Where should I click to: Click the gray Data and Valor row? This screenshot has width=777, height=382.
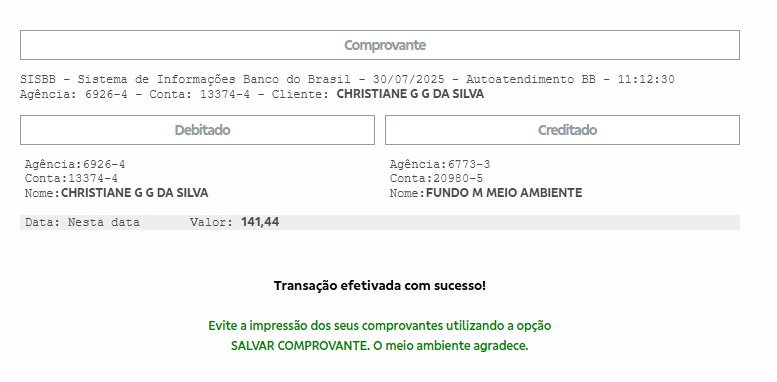[x=380, y=222]
